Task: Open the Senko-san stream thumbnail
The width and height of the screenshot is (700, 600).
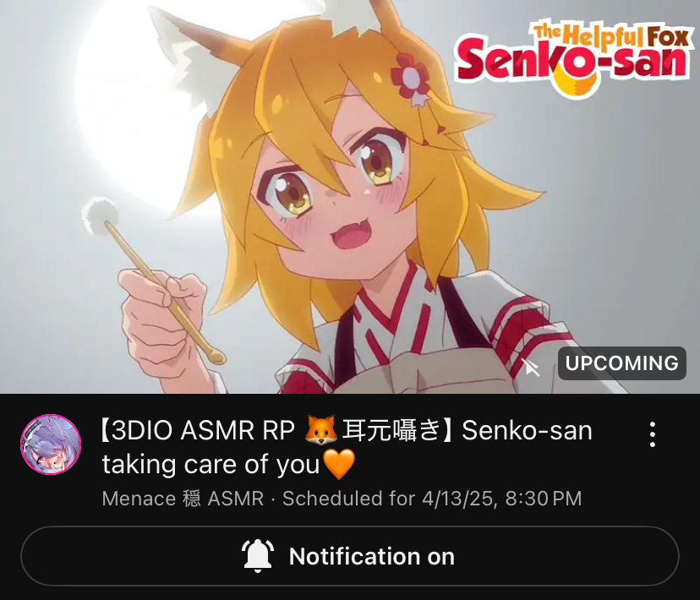Action: [350, 197]
